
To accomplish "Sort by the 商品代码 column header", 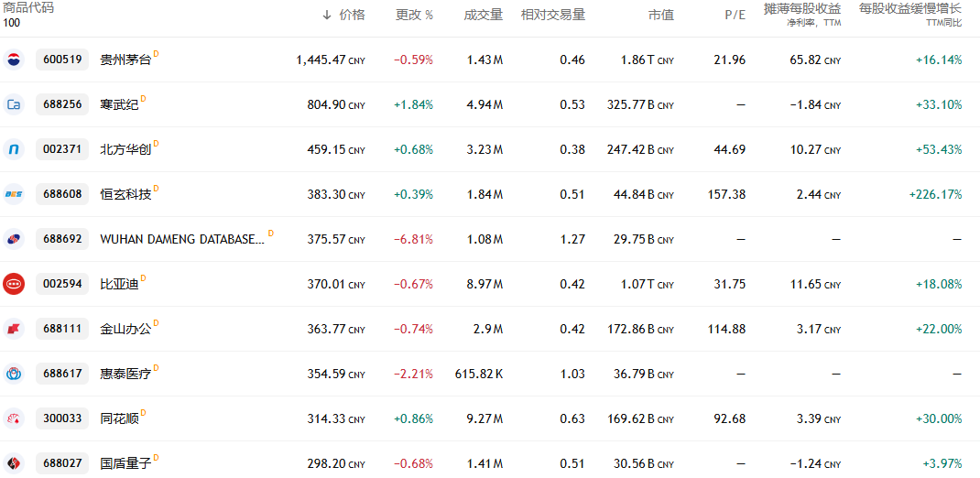I will (28, 9).
